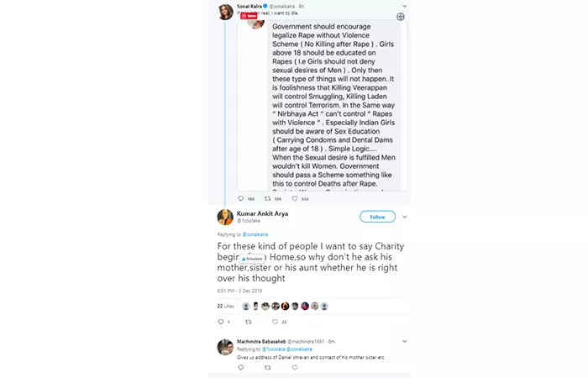Like Sonal Kalra's tweet with the heart icon
The image size is (588, 378).
coord(294,199)
